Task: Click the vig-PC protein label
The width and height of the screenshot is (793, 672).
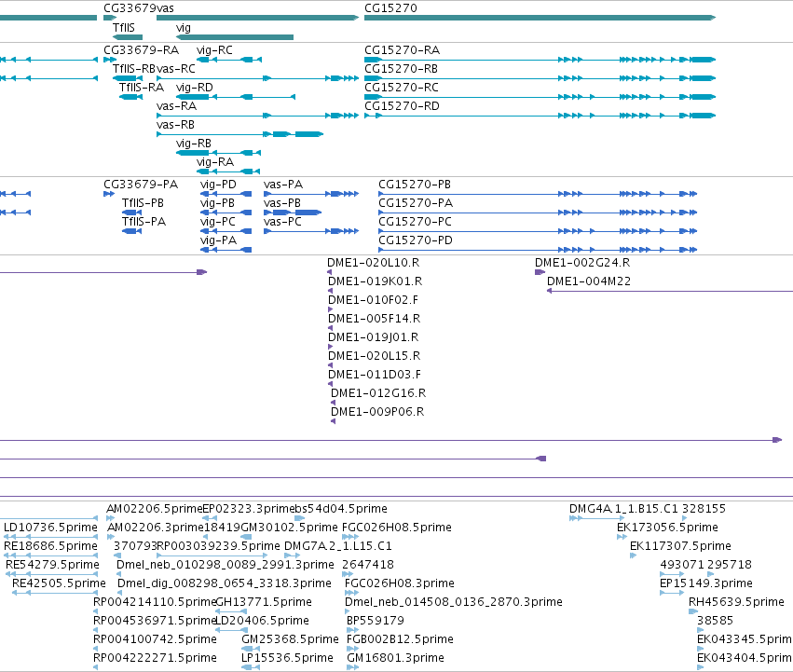Action: click(x=218, y=222)
